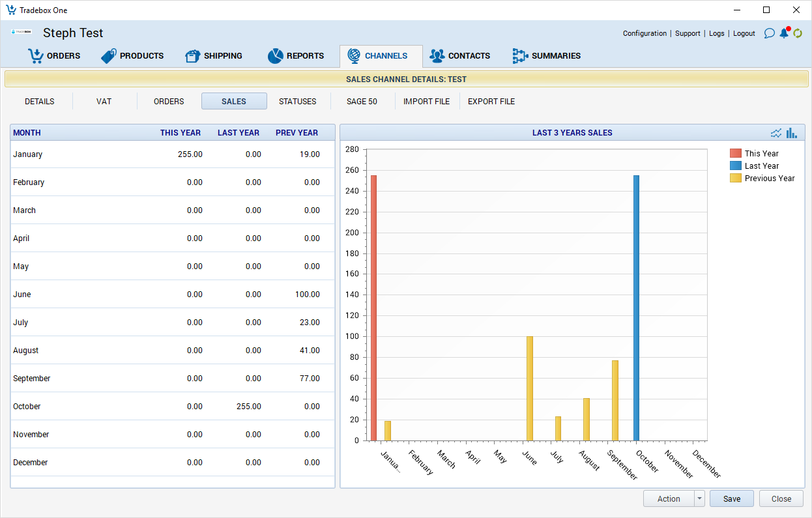Click the red This Year legend swatch

[735, 154]
